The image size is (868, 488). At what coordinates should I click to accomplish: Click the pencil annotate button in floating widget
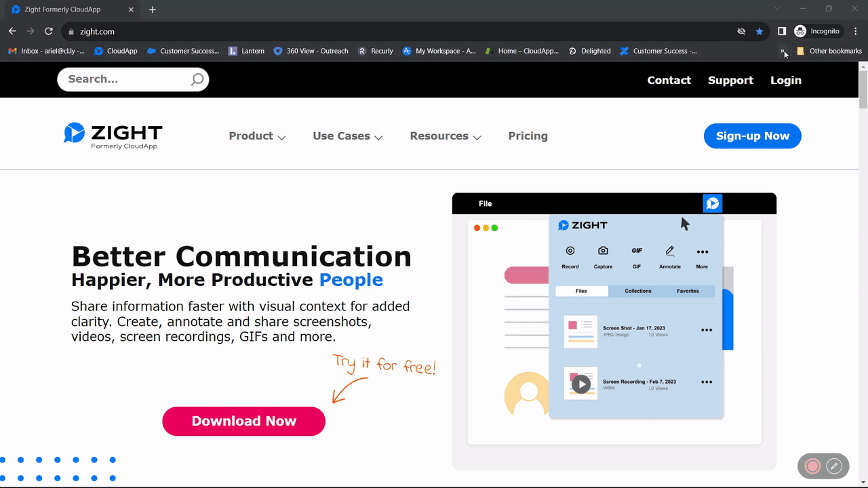click(x=835, y=466)
